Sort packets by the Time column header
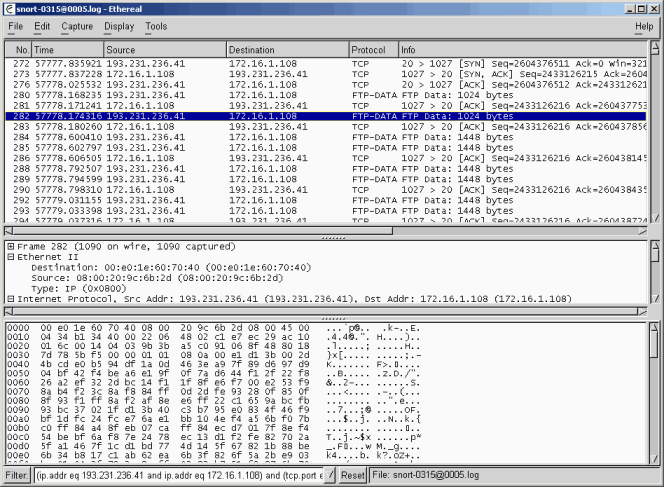Image resolution: width=664 pixels, height=487 pixels. (x=68, y=49)
